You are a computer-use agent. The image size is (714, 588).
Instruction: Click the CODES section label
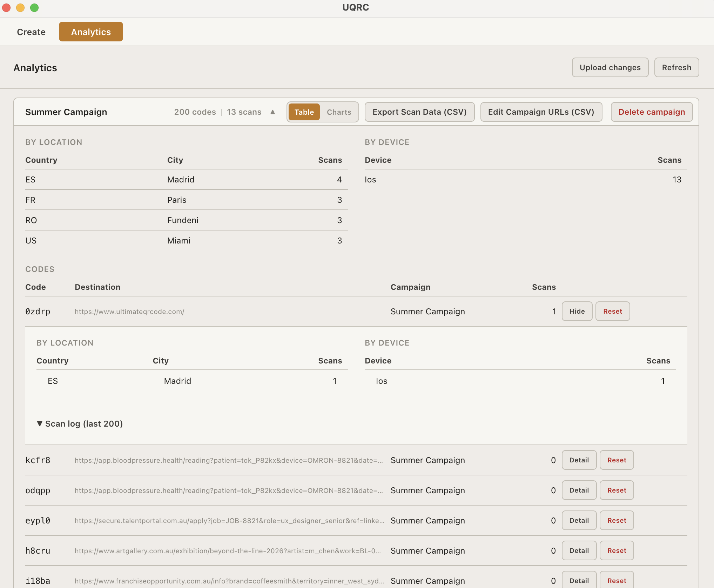tap(40, 269)
